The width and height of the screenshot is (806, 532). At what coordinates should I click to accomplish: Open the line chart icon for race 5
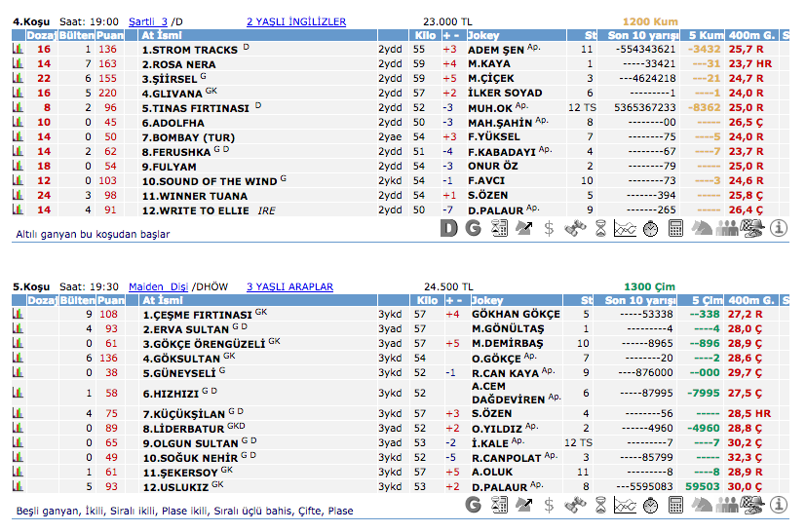click(626, 505)
